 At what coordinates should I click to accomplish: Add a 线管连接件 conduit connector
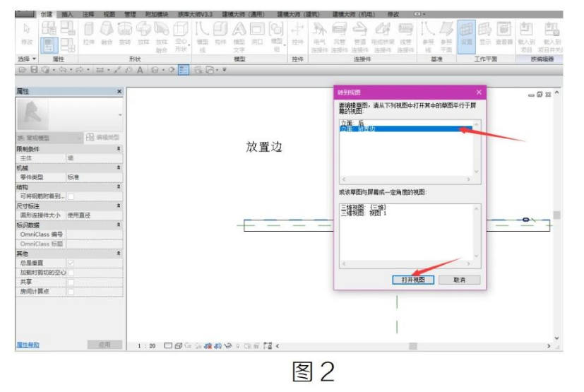(405, 37)
